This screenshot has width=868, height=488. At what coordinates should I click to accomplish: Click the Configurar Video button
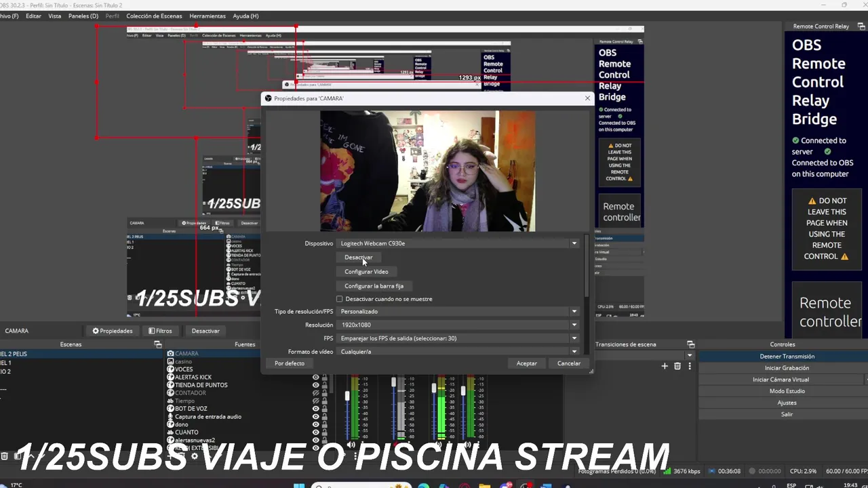[366, 272]
